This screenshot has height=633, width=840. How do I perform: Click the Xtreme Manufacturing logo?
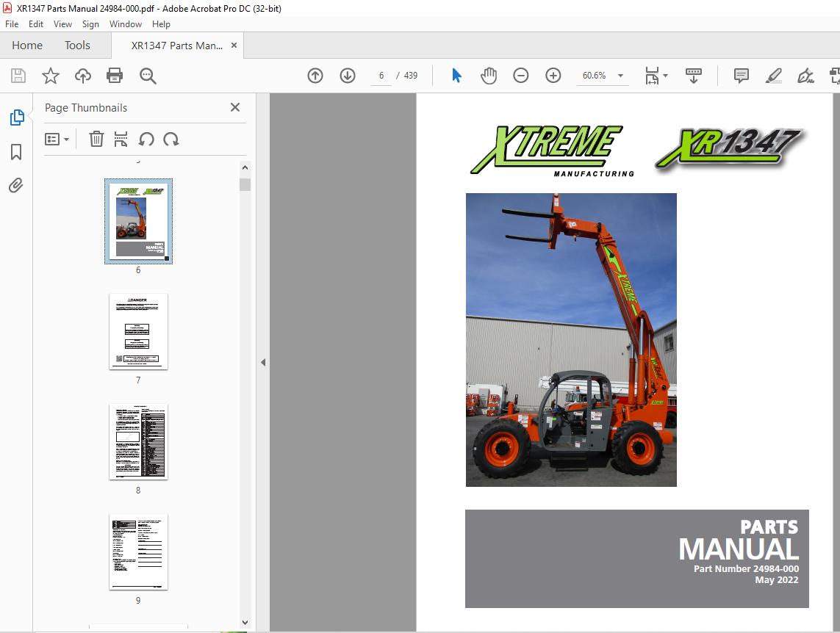click(x=552, y=151)
